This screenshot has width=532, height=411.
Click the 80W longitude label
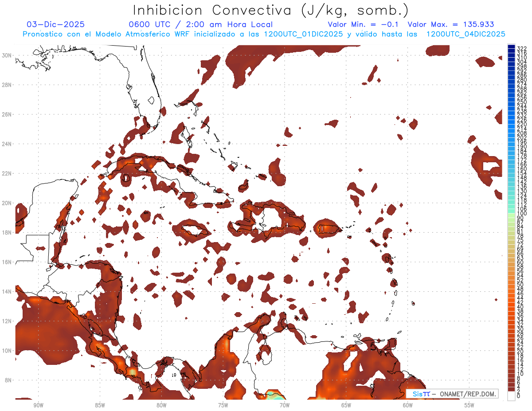[x=161, y=405]
